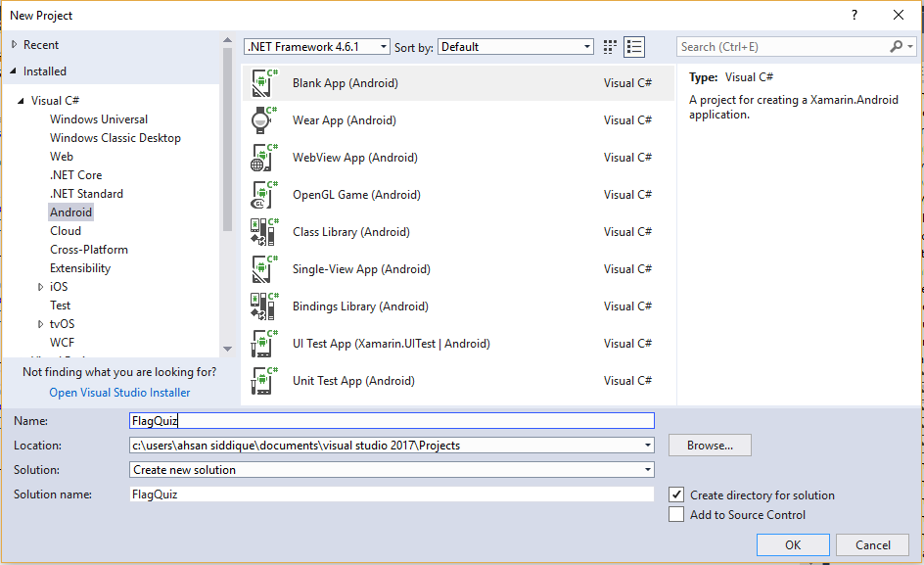The width and height of the screenshot is (924, 565).
Task: Collapse the Visual C# node
Action: (21, 101)
